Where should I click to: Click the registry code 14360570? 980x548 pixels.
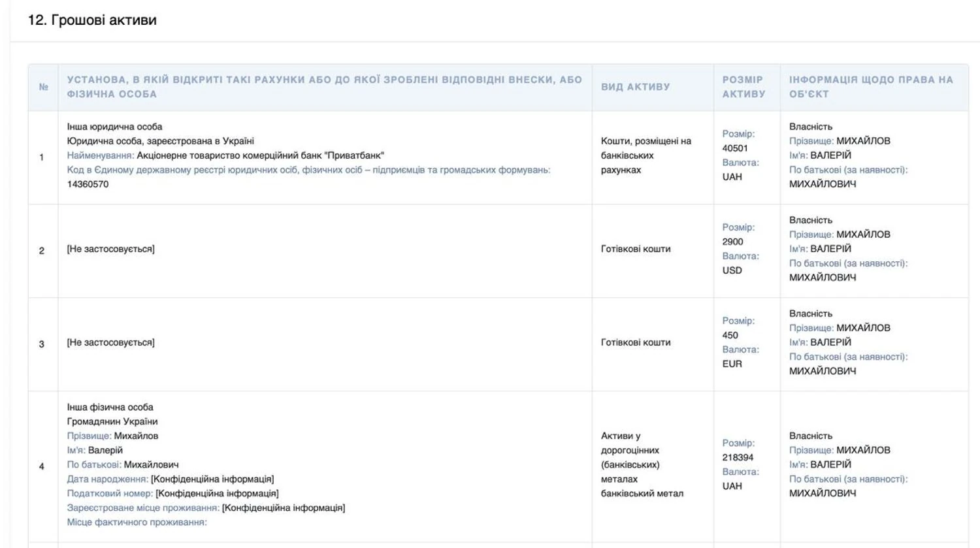88,184
